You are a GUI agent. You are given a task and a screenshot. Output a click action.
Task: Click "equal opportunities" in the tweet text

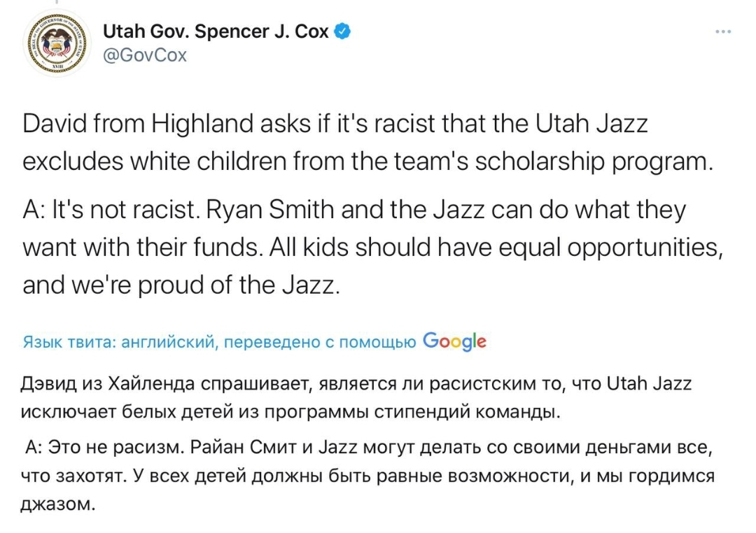coord(609,247)
